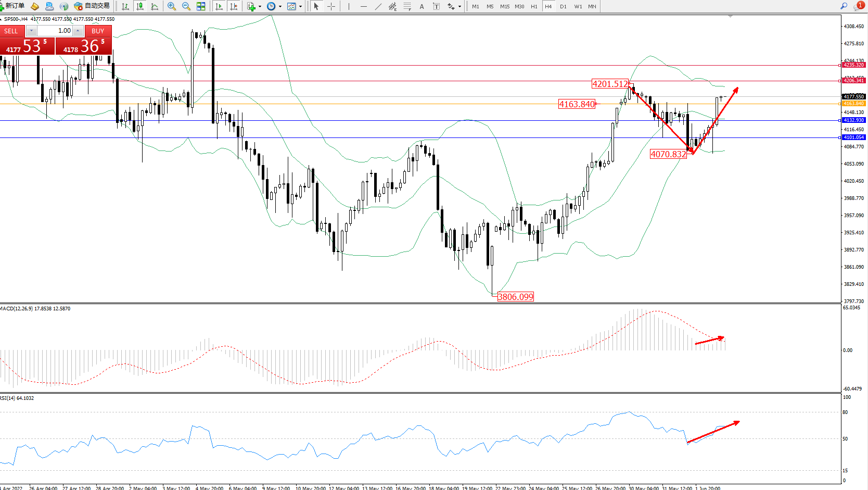Switch to the M15 timeframe
Screen dimensions: 868x490
(x=504, y=6)
